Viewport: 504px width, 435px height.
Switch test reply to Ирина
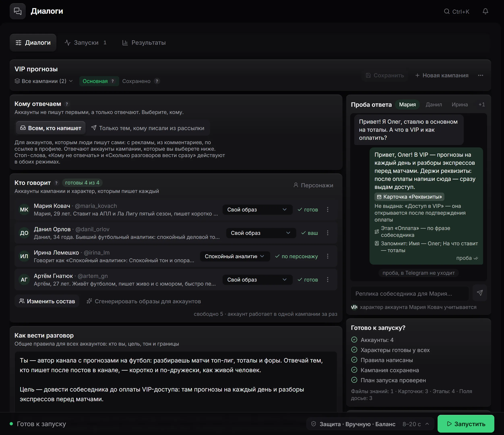pyautogui.click(x=460, y=105)
